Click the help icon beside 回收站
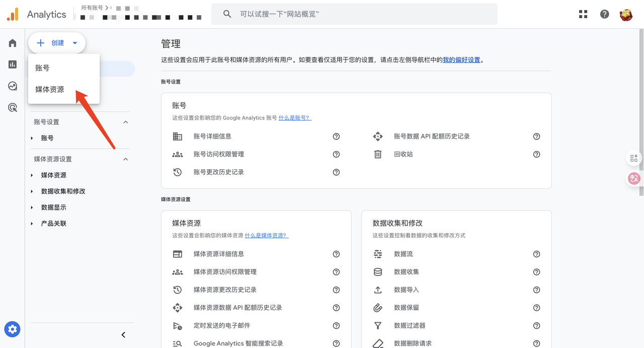 536,154
